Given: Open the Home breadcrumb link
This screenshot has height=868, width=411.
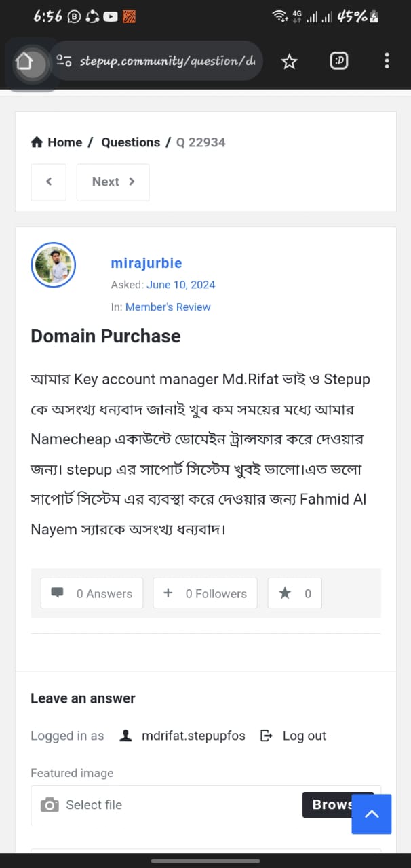Looking at the screenshot, I should tap(57, 142).
